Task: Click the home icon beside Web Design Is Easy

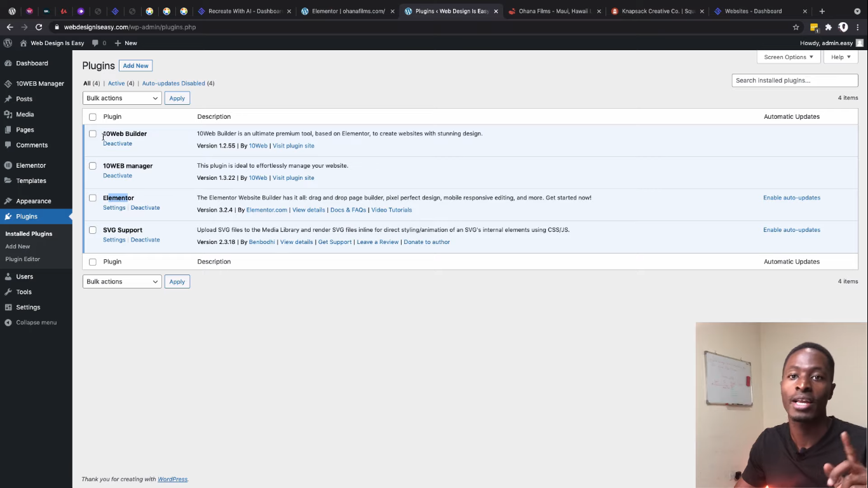Action: coord(24,43)
